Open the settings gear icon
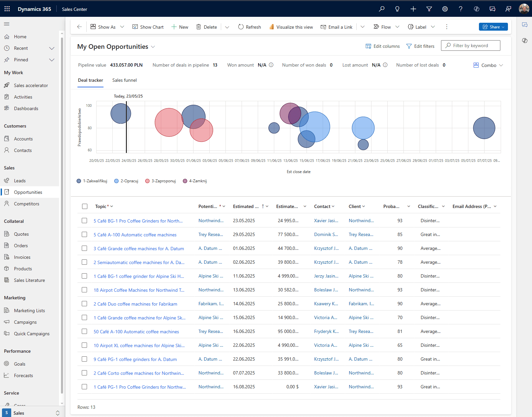The image size is (532, 417). pos(445,9)
